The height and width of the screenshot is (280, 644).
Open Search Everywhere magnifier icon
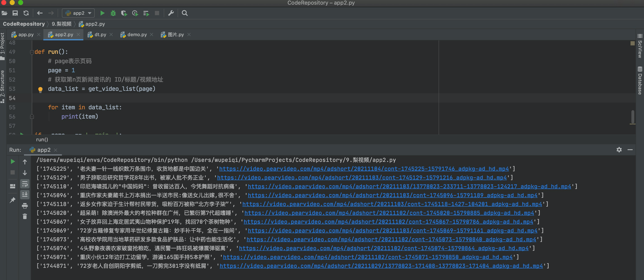185,13
